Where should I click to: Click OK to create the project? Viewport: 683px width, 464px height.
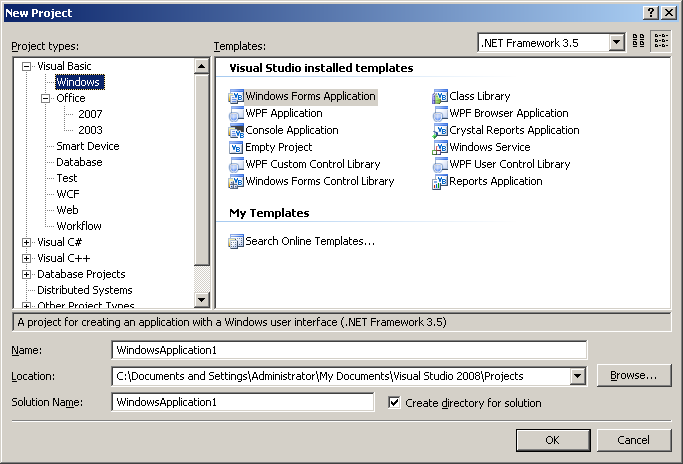[553, 440]
